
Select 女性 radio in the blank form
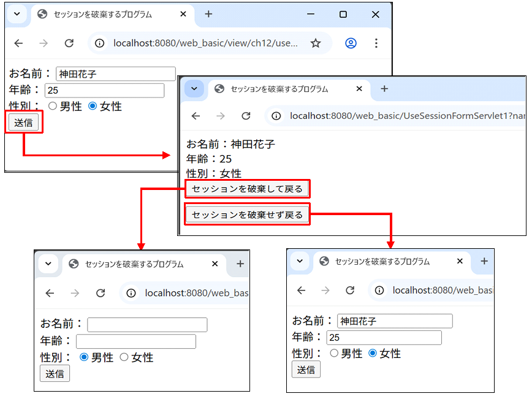tap(124, 357)
